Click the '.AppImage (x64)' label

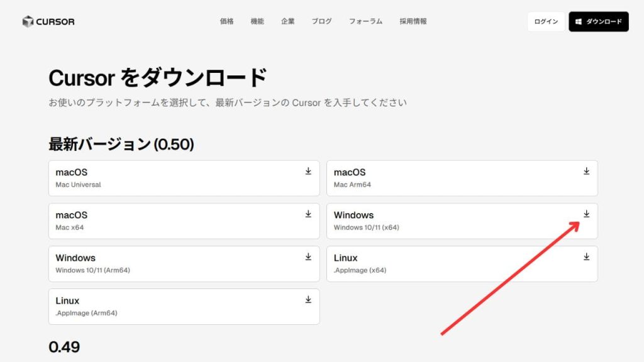[x=360, y=270]
